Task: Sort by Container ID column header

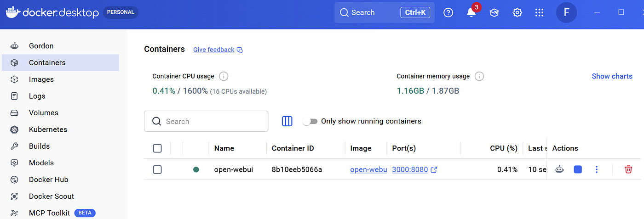Action: click(x=293, y=148)
